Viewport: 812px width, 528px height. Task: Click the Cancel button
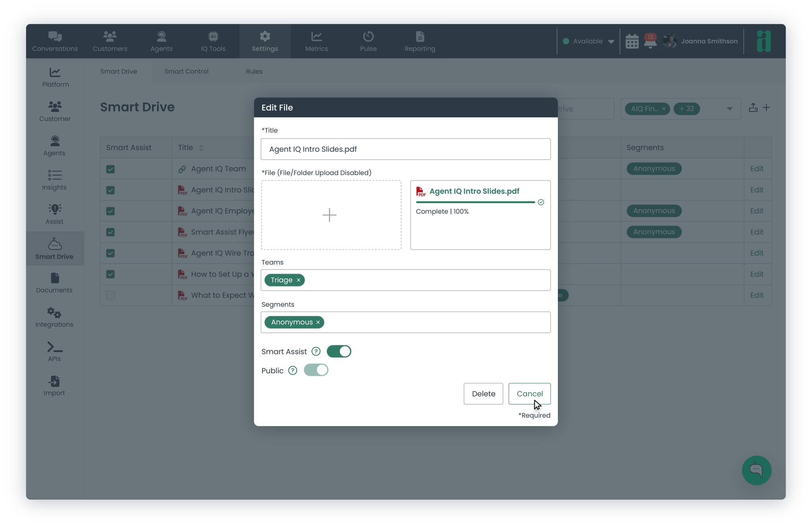pyautogui.click(x=529, y=394)
